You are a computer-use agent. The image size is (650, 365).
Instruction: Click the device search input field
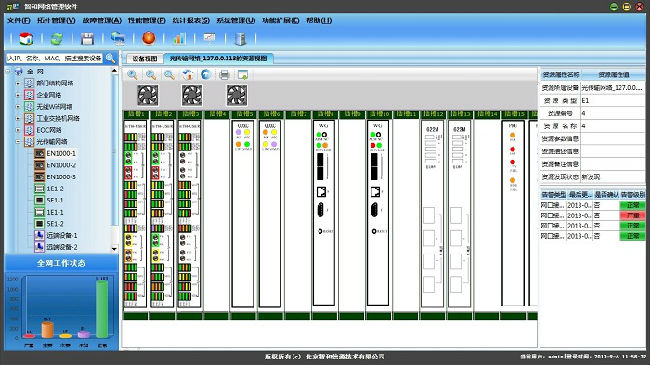(54, 58)
